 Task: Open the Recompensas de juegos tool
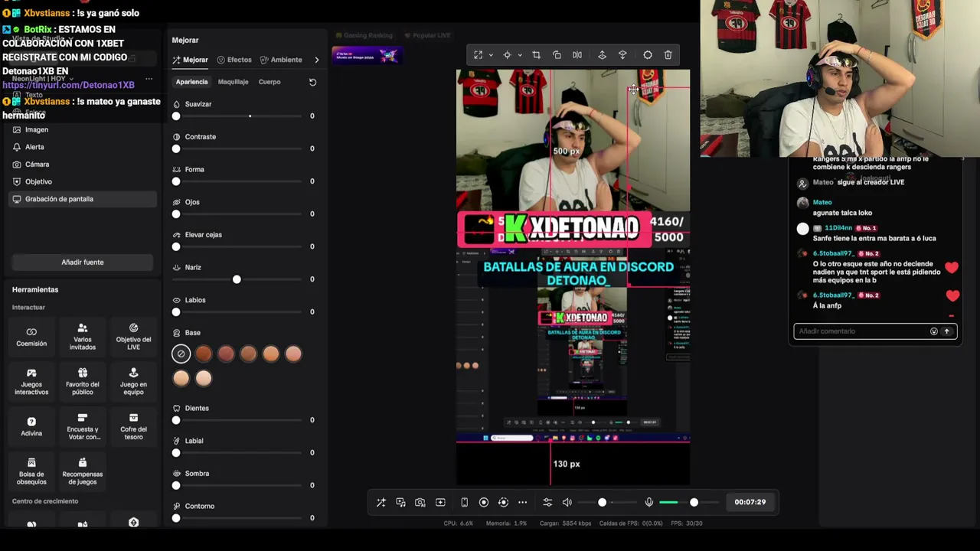(x=83, y=472)
